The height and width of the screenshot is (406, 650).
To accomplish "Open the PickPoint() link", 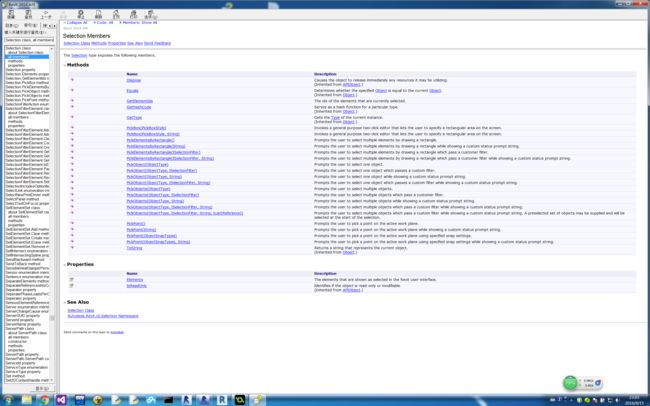I will click(x=136, y=223).
